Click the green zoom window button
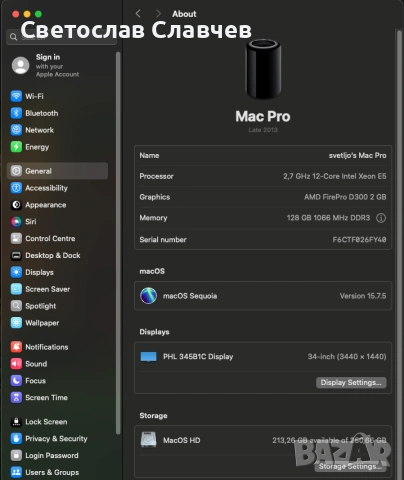Viewport: 404px width, 480px height. 39,14
